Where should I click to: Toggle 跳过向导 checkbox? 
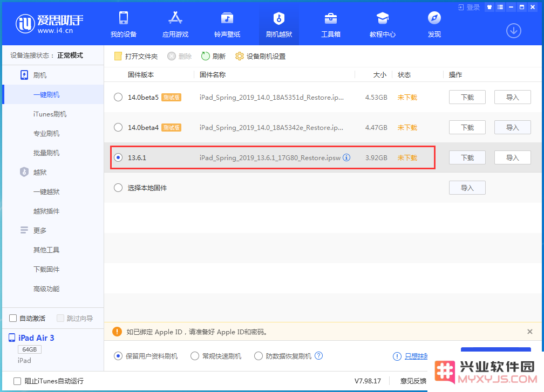(x=60, y=318)
